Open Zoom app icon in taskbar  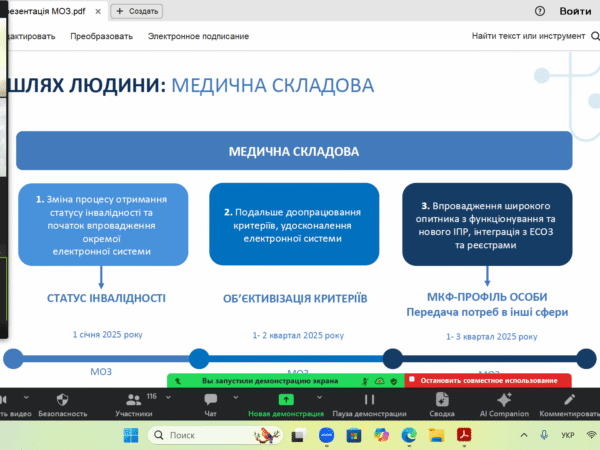[326, 435]
